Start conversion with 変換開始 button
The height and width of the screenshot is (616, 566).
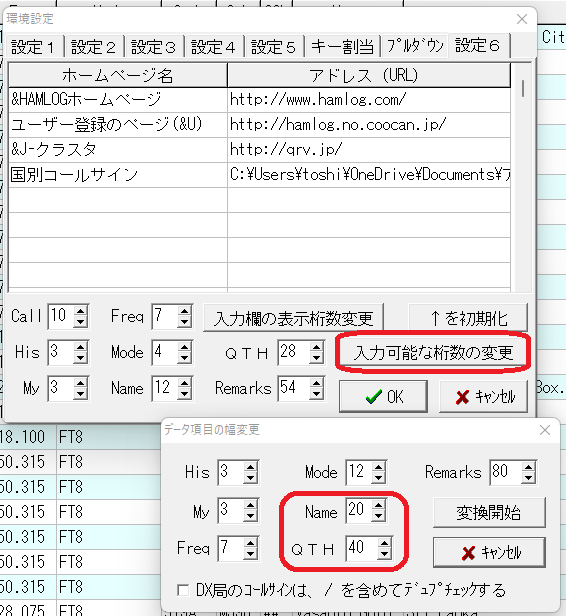tap(489, 512)
